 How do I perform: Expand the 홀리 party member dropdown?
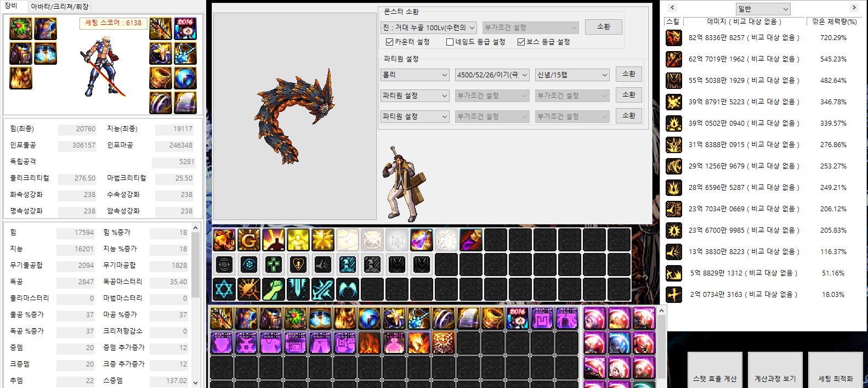pos(415,75)
